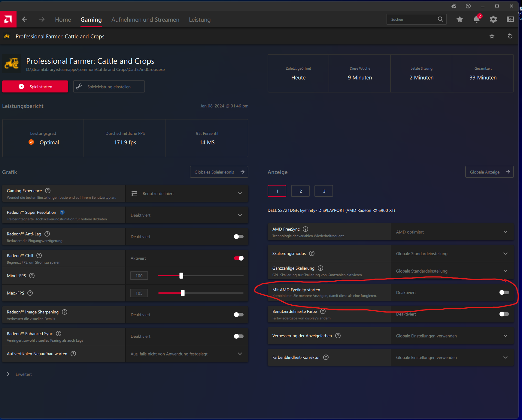Show help for Radeon Super Resolution

(x=62, y=212)
